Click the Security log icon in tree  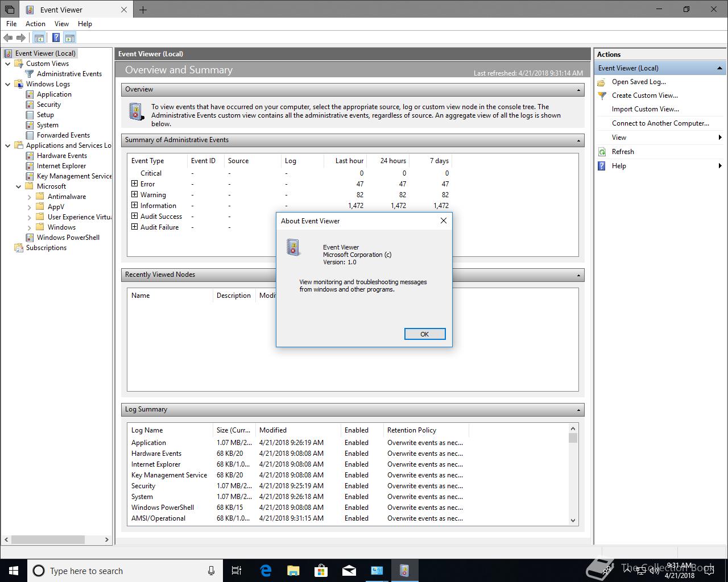pos(30,105)
